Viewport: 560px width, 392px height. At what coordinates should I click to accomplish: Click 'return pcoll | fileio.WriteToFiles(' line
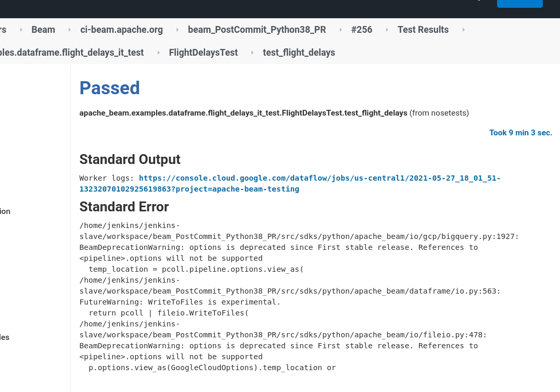169,313
